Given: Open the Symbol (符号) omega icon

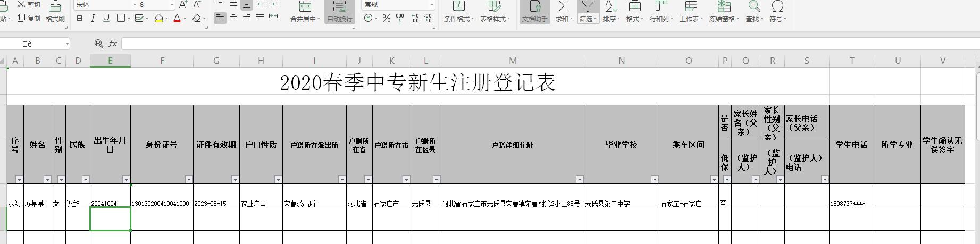Looking at the screenshot, I should click(x=777, y=6).
